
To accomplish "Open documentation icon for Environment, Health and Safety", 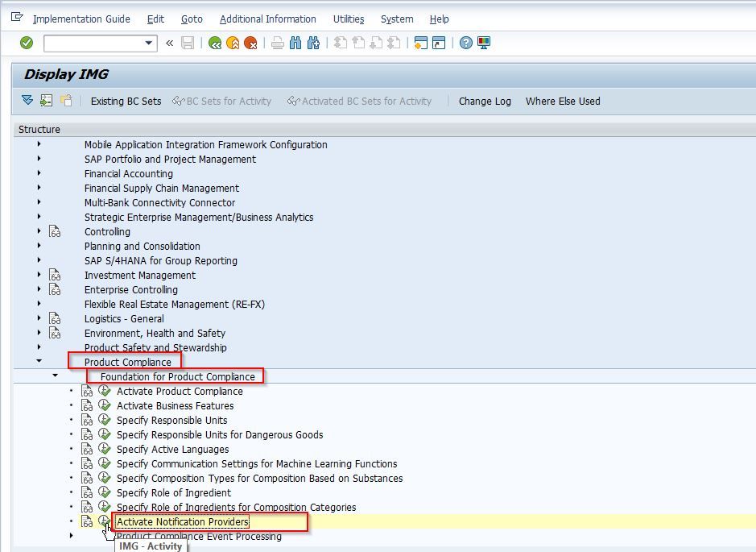I will pyautogui.click(x=55, y=333).
